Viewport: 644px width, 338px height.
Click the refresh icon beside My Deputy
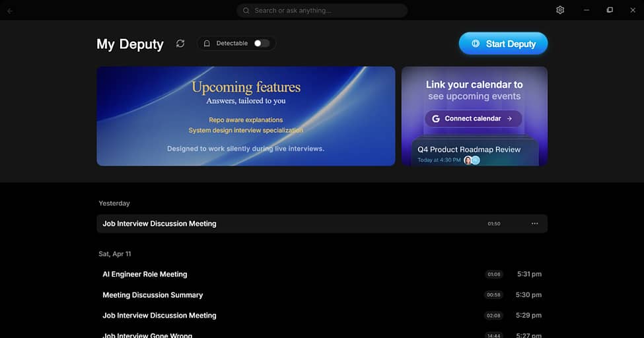[180, 43]
